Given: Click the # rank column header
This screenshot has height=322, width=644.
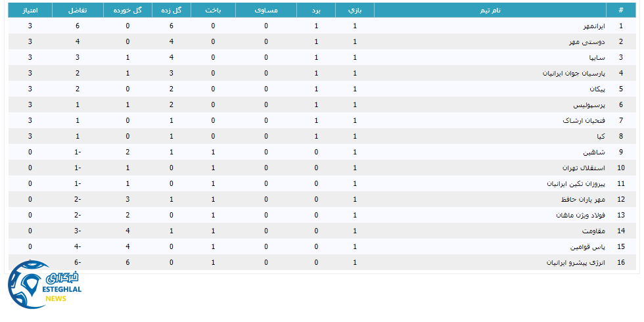Looking at the screenshot, I should (x=620, y=10).
